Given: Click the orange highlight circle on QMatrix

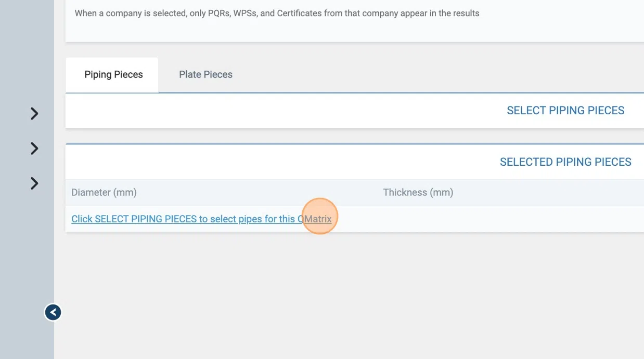Looking at the screenshot, I should [319, 216].
